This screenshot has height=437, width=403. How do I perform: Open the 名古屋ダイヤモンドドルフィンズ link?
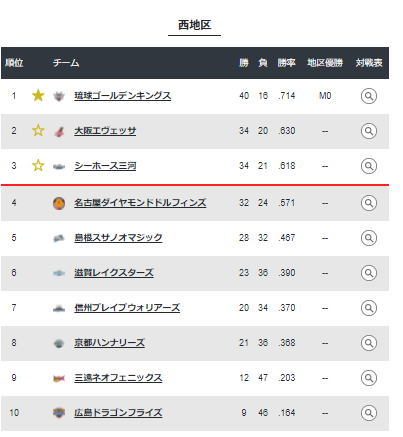click(140, 203)
